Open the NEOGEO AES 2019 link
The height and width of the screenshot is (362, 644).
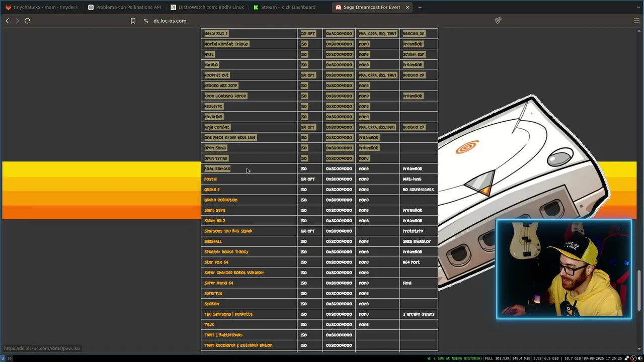pos(221,85)
